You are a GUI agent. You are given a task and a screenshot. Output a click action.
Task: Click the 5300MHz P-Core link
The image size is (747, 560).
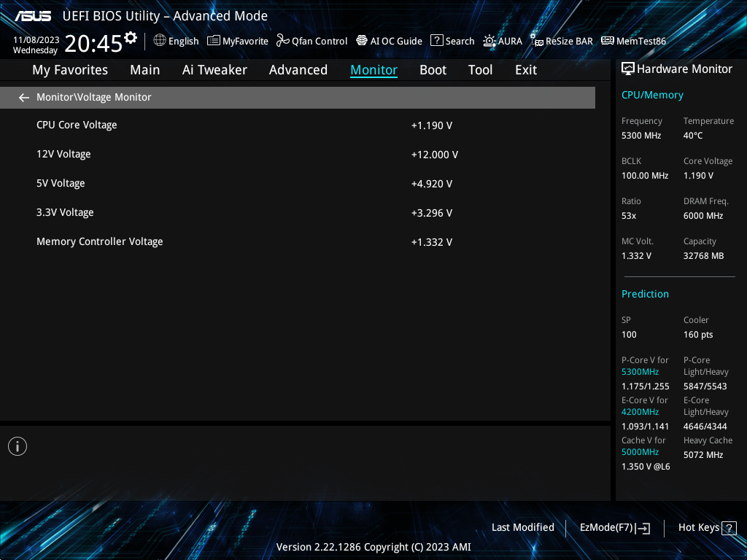coord(640,372)
